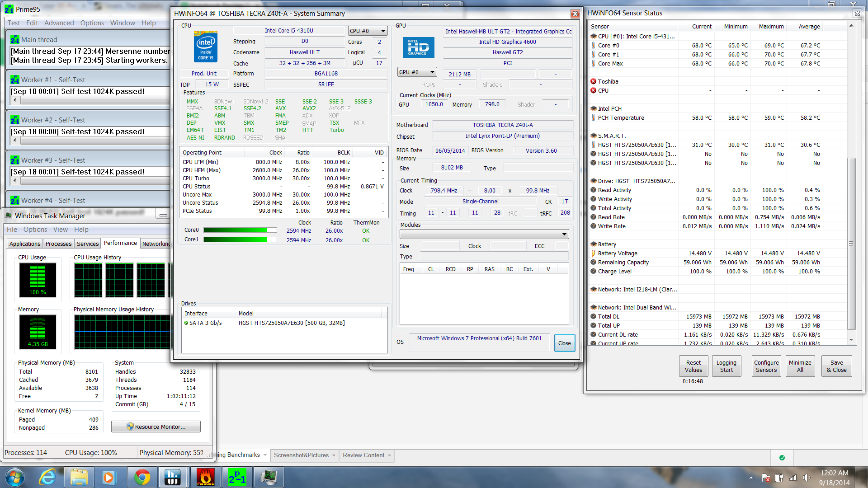Screen dimensions: 868x488
Task: Open the volume speaker tray icon
Action: [807, 478]
